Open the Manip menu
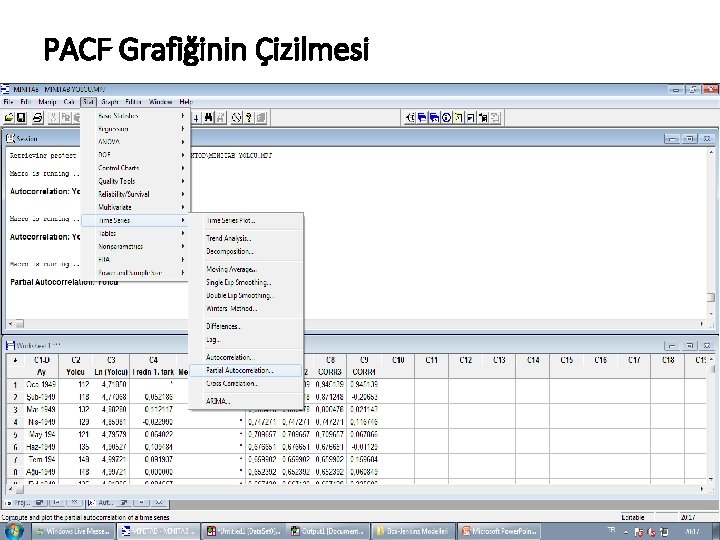 point(47,102)
